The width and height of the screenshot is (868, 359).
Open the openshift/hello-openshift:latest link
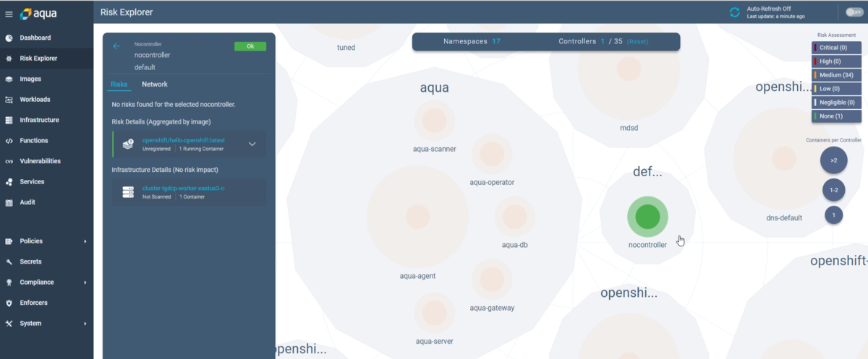[184, 139]
